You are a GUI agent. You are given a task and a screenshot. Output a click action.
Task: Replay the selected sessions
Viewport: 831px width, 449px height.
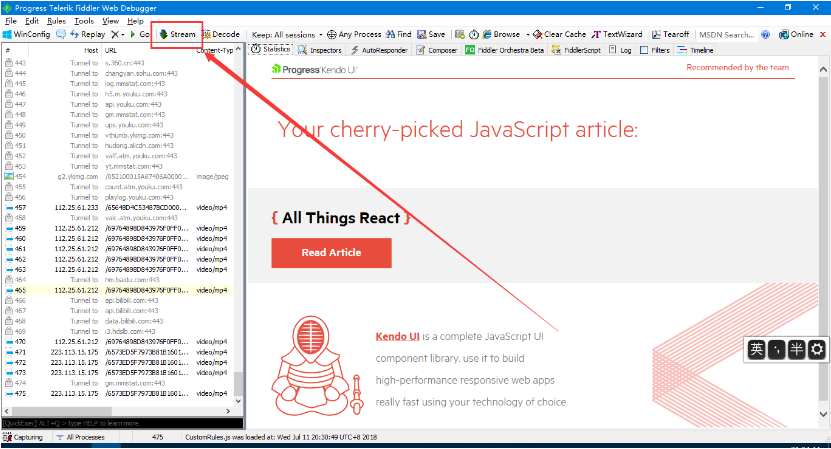coord(87,34)
